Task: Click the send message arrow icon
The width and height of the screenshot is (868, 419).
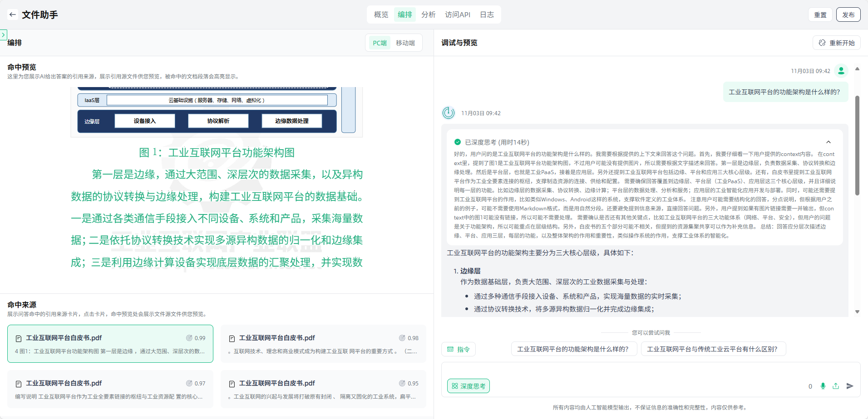Action: coord(850,386)
